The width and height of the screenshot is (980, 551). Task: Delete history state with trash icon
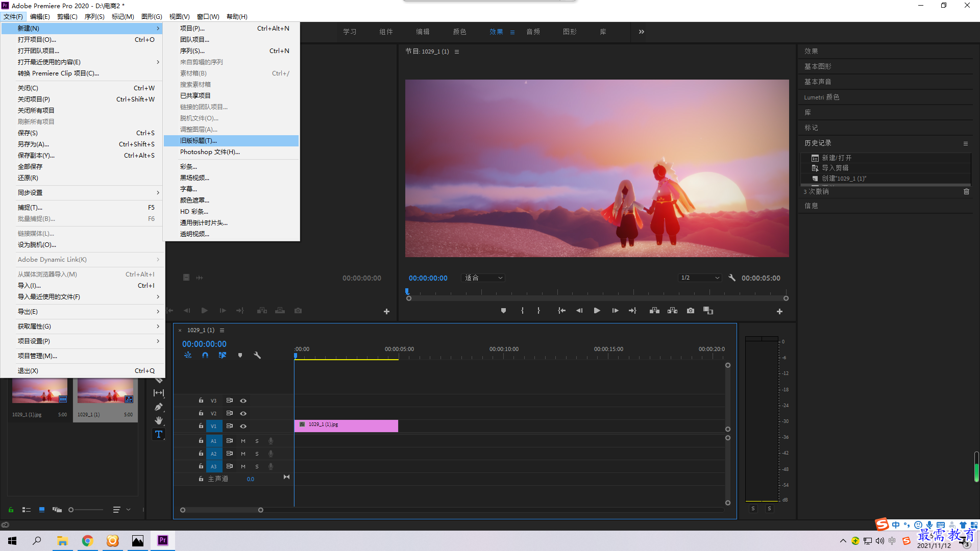(x=966, y=191)
